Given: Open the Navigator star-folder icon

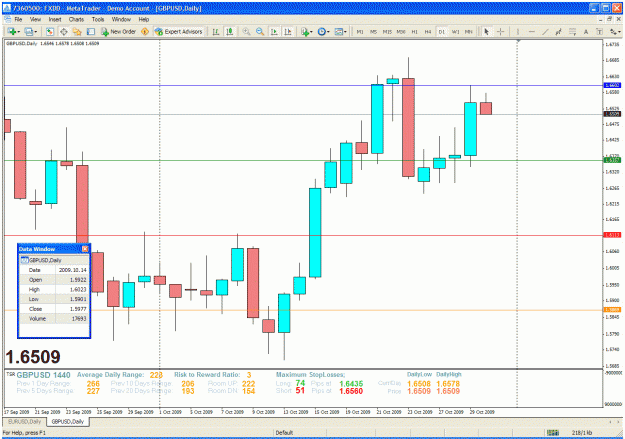Looking at the screenshot, I should tap(77, 31).
